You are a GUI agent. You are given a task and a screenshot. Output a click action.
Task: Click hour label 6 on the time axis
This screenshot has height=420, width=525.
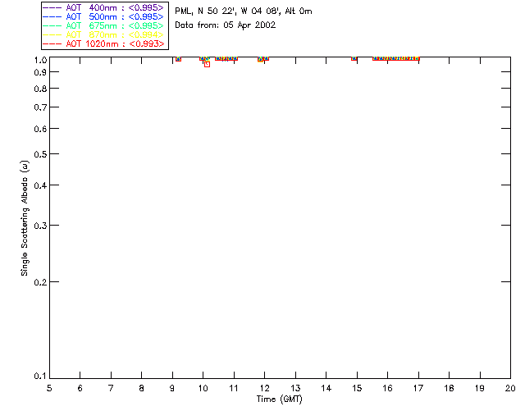[80, 388]
